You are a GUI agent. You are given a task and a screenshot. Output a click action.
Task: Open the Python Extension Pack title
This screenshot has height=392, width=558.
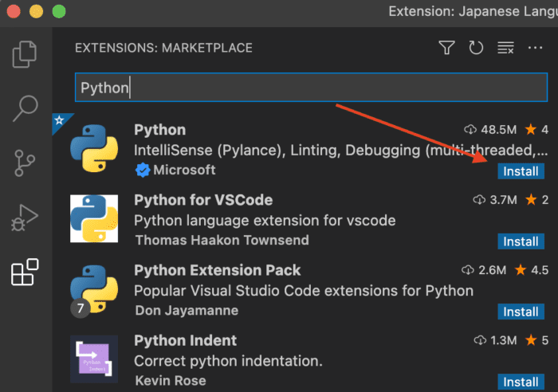pyautogui.click(x=217, y=270)
